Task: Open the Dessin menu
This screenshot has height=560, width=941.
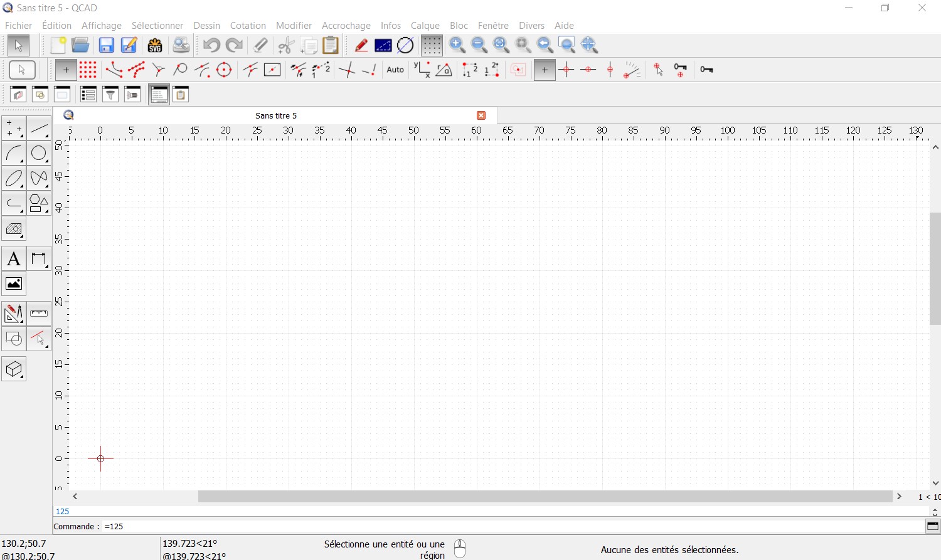Action: (x=206, y=26)
